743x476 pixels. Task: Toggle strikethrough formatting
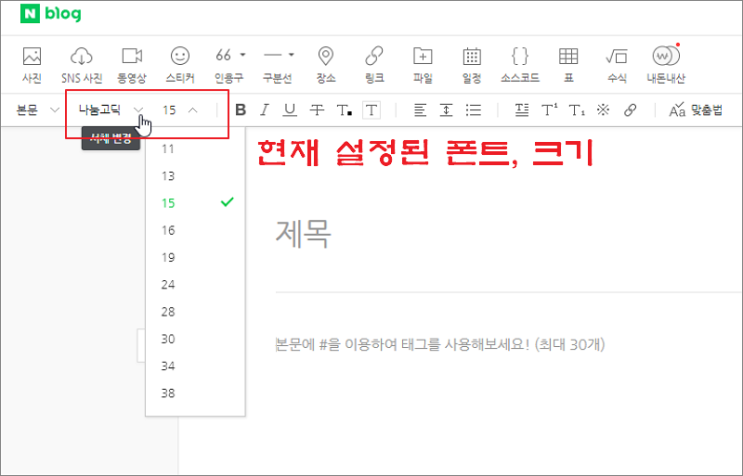click(x=317, y=110)
